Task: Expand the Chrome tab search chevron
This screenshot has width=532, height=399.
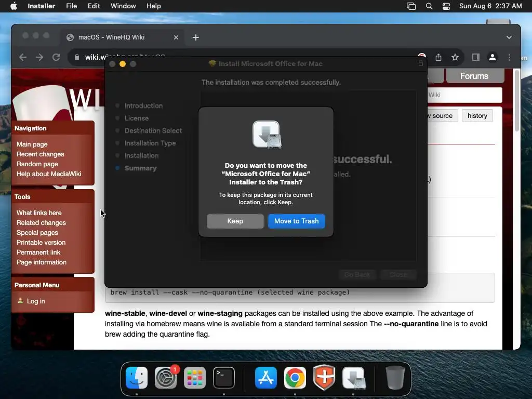Action: point(509,37)
